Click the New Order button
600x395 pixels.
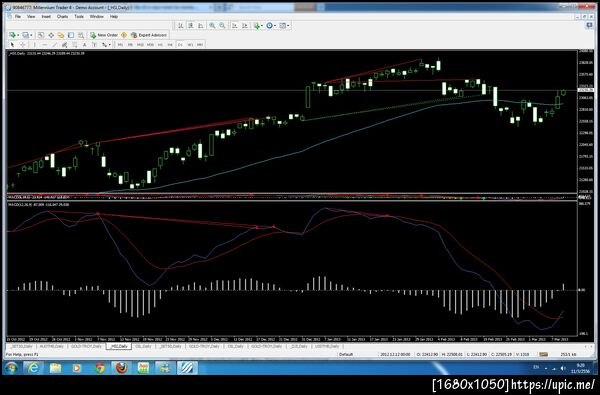104,35
